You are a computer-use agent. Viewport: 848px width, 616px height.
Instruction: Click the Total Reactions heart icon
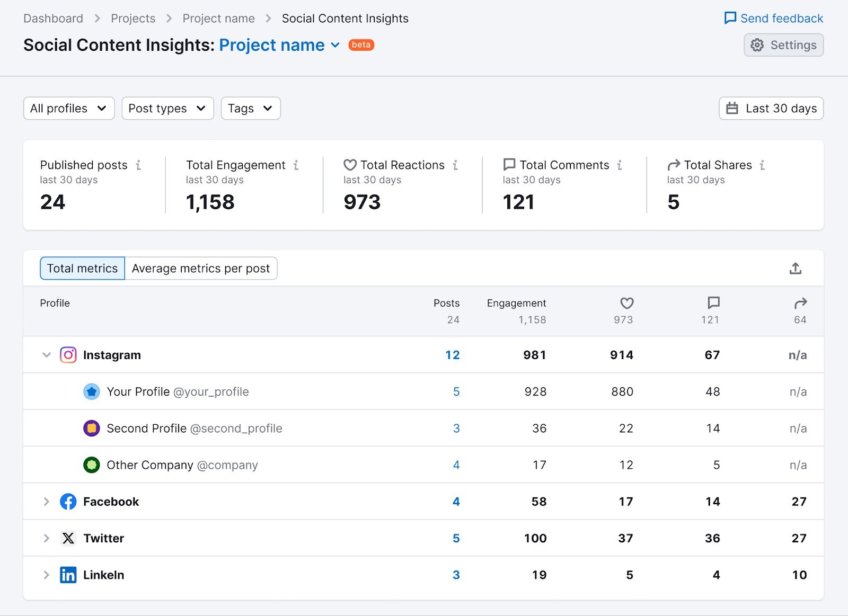tap(349, 165)
